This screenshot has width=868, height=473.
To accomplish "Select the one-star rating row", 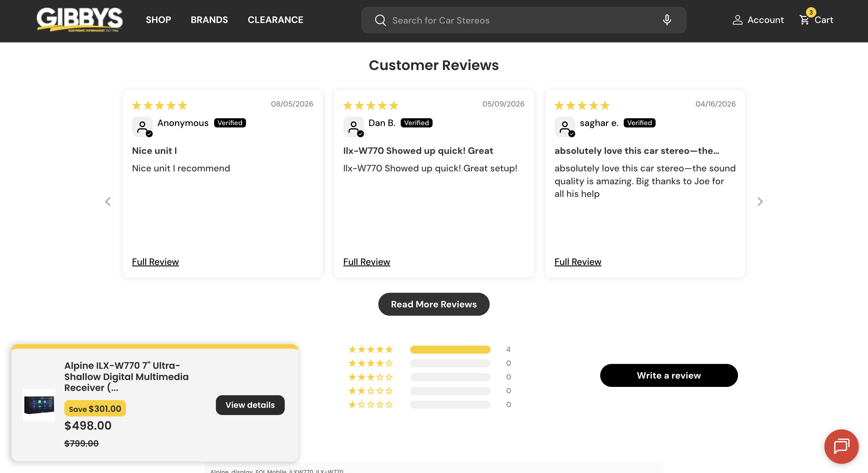I will click(430, 404).
